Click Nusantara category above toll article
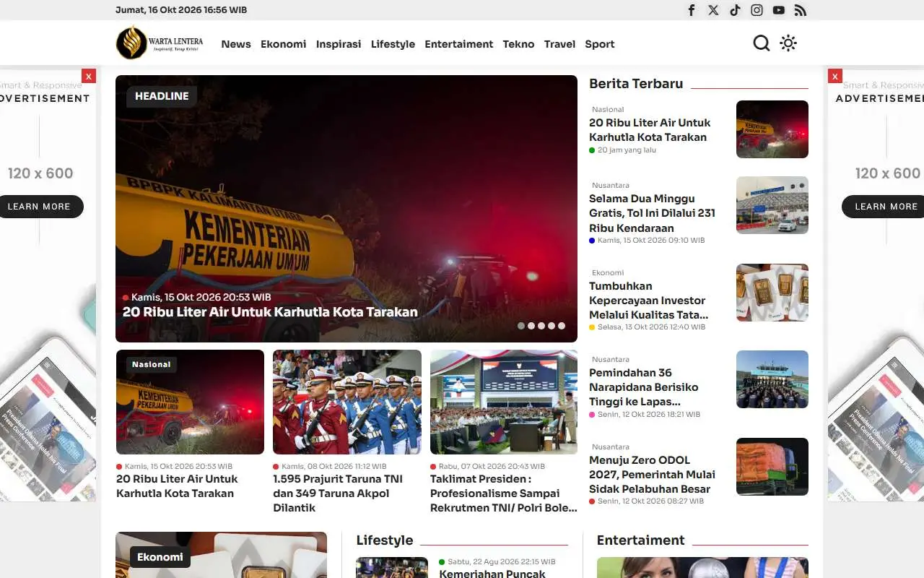Screen dimensions: 924x578 [611, 186]
